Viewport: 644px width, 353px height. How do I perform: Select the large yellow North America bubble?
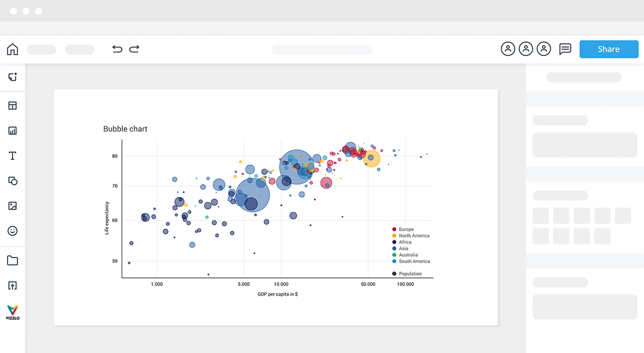pos(371,158)
